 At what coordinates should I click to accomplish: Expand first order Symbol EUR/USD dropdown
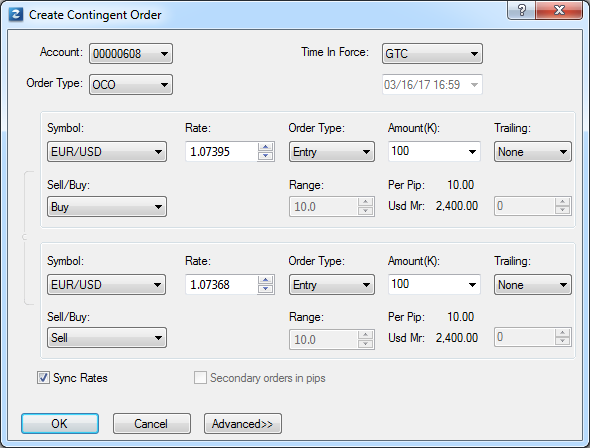click(x=107, y=152)
